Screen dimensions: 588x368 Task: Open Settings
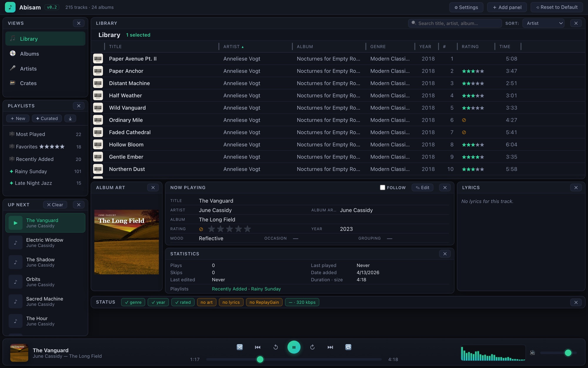point(466,7)
